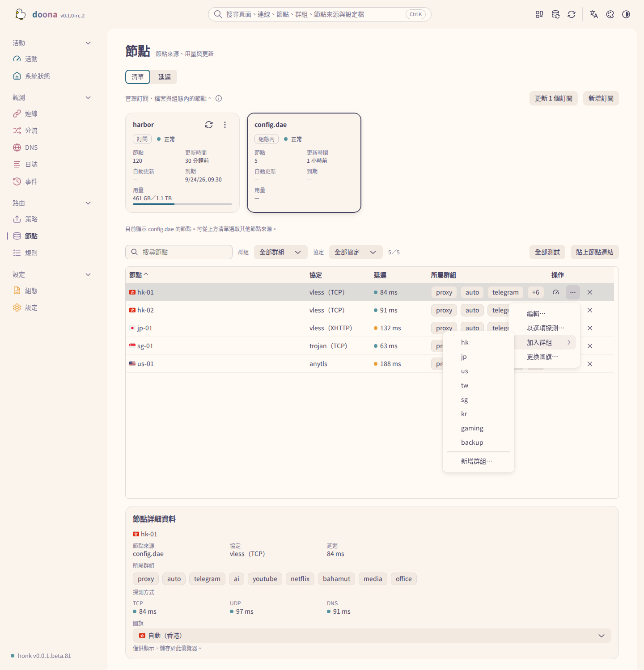Collapse the 觀測 sidebar section
The width and height of the screenshot is (644, 670).
pos(52,97)
